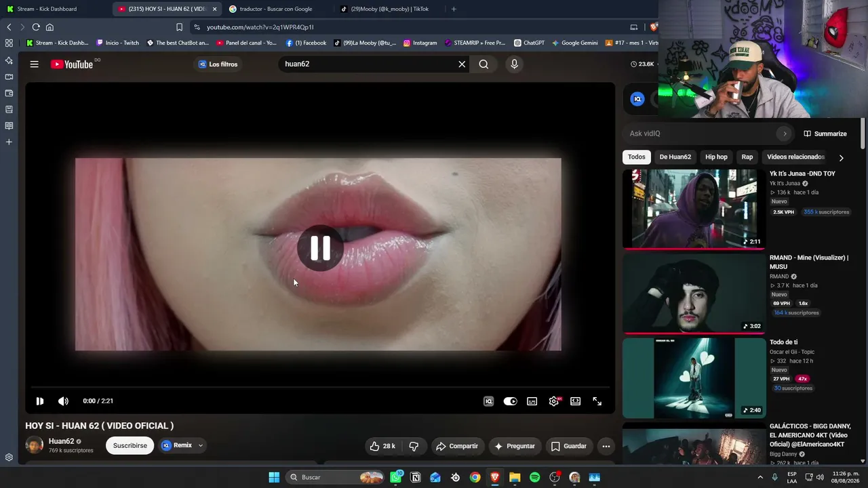Select the Todos filter chip
The height and width of the screenshot is (488, 868).
[637, 157]
